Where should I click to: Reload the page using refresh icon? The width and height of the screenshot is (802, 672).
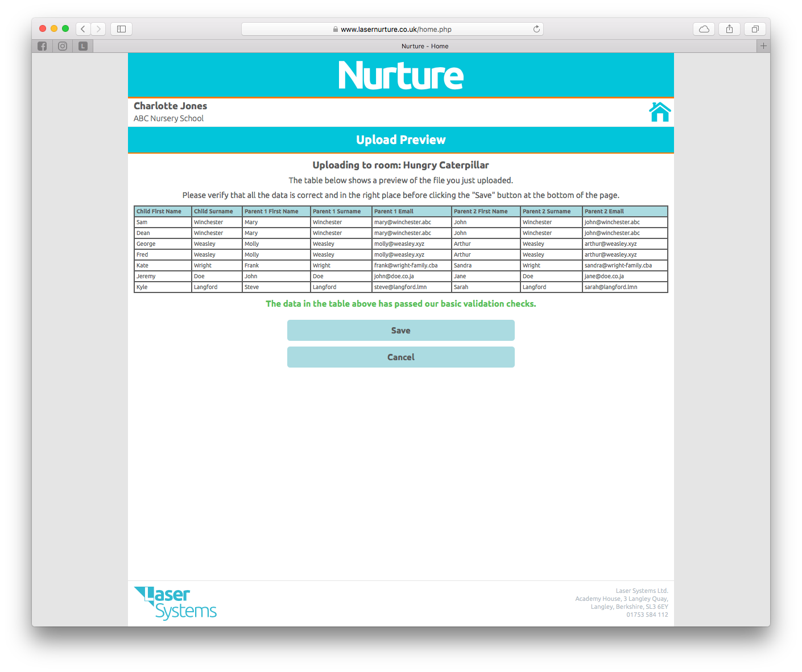pos(536,29)
